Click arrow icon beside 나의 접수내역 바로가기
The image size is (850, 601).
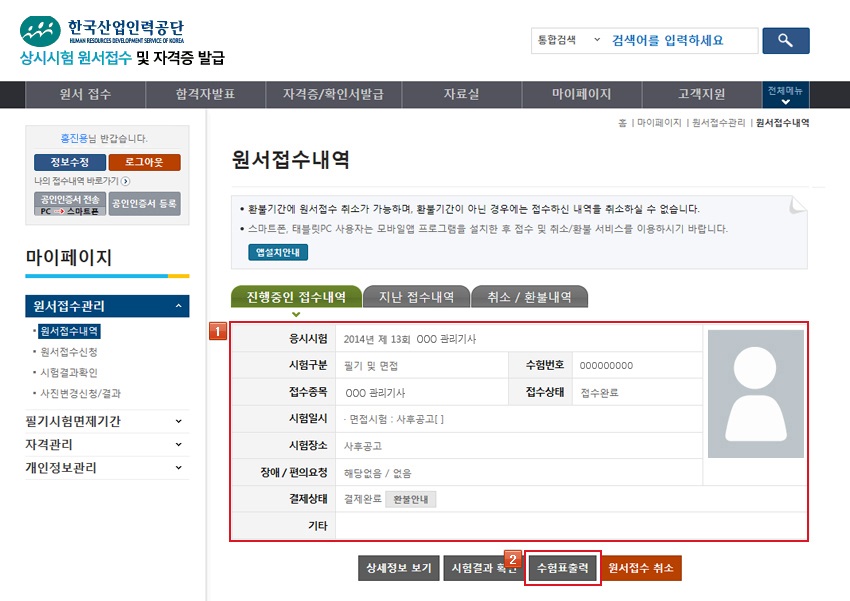126,181
